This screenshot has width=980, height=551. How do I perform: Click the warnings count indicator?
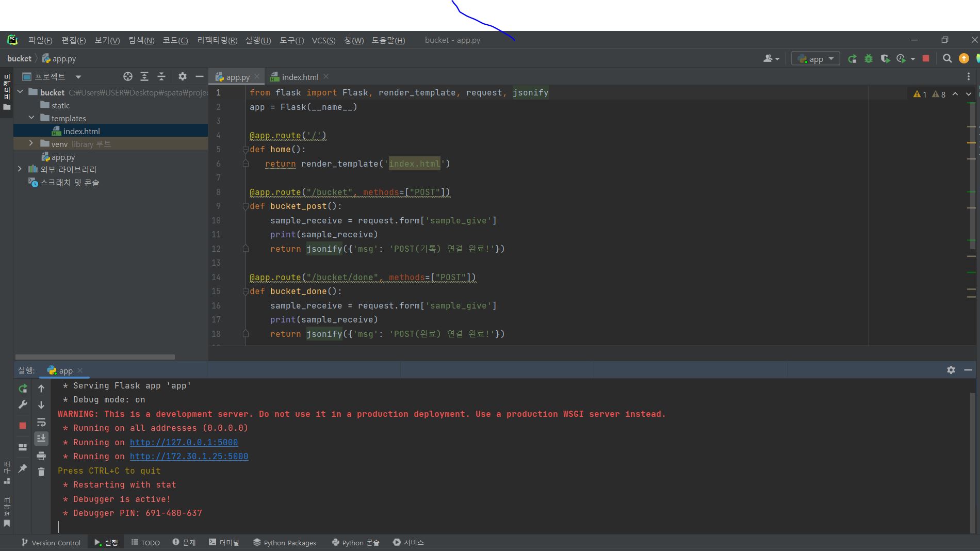tap(929, 94)
